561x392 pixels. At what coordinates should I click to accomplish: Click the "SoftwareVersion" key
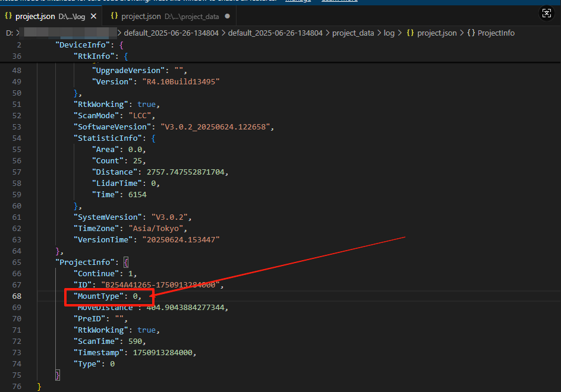pos(112,127)
